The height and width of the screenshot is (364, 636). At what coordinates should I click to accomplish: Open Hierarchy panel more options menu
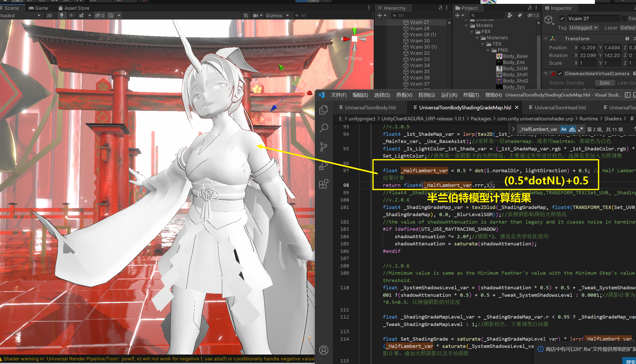tap(447, 8)
